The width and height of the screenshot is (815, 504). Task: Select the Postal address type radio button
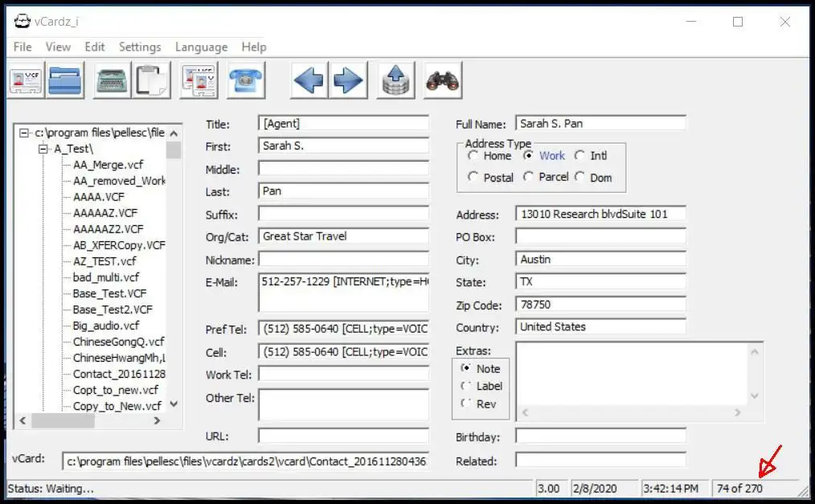click(473, 177)
